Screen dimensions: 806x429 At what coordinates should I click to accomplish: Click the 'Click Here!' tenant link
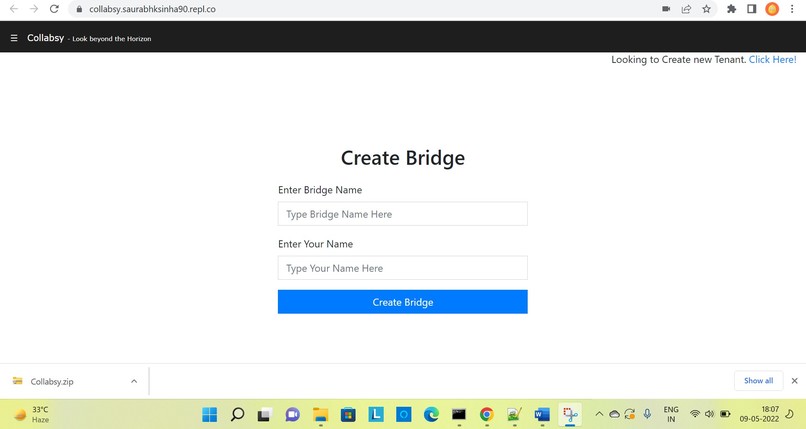point(772,60)
